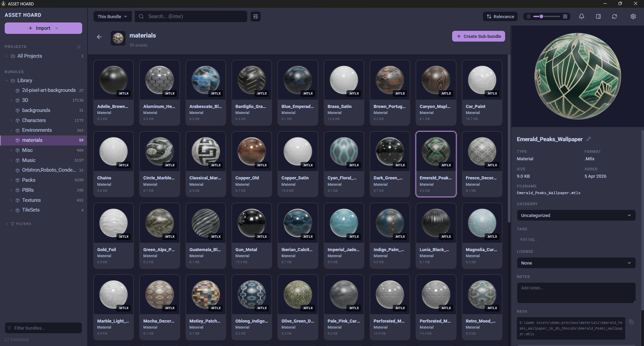644x346 pixels.
Task: Toggle the side panel layout icon
Action: [x=598, y=16]
